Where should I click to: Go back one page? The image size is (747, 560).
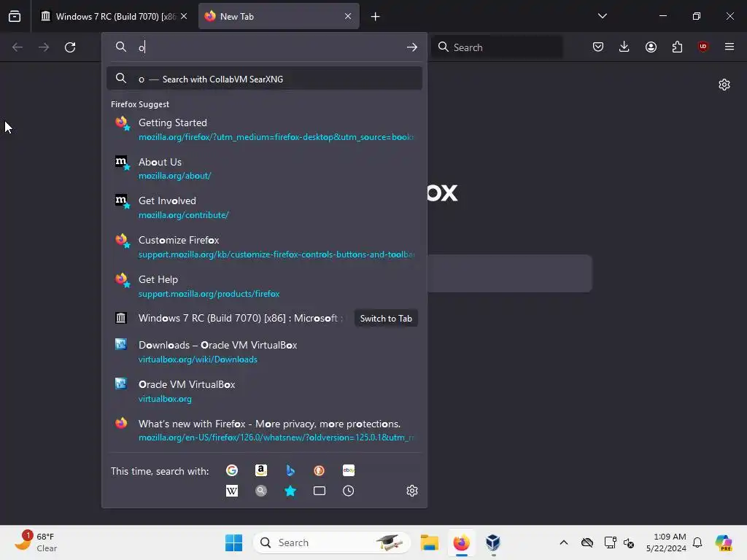(x=18, y=47)
